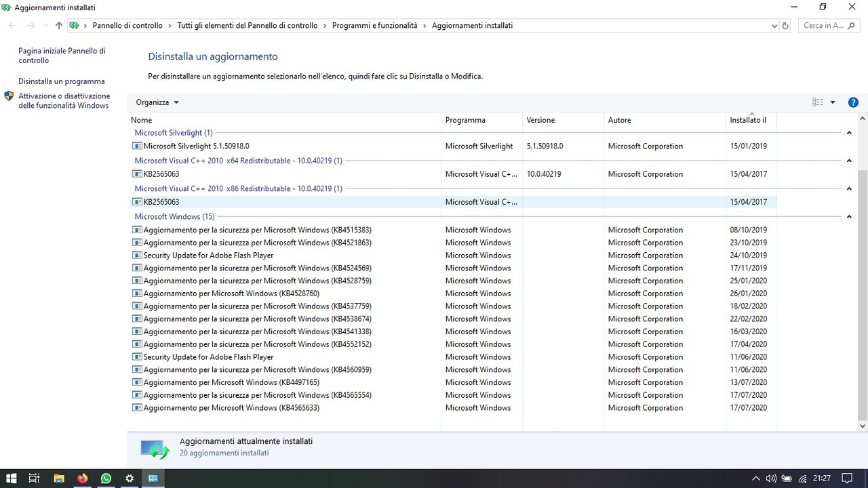Image resolution: width=868 pixels, height=488 pixels.
Task: Select the 'Microsoft Windows (15)' group header
Action: point(174,217)
